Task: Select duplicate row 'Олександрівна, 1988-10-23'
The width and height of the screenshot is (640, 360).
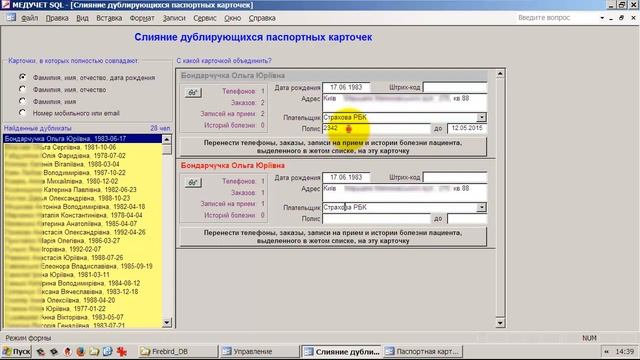Action: pos(83,198)
